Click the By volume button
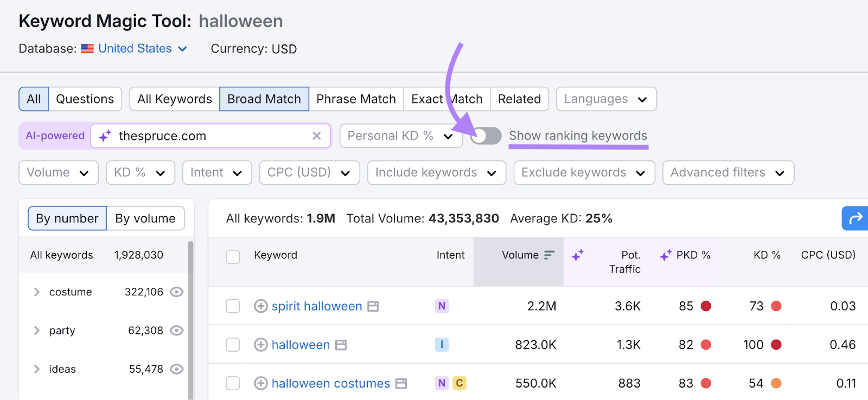 pyautogui.click(x=145, y=218)
